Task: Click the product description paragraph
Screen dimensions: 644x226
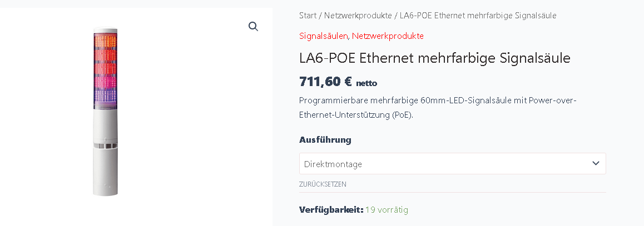Action: (438, 108)
